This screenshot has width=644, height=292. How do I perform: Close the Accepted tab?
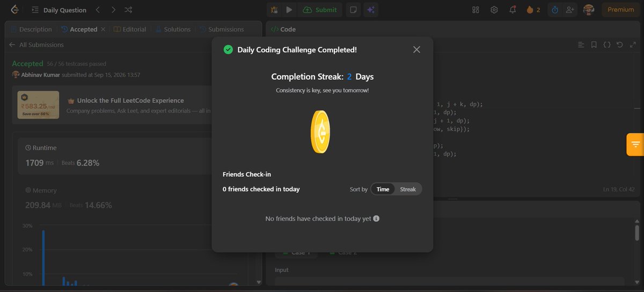coord(103,29)
